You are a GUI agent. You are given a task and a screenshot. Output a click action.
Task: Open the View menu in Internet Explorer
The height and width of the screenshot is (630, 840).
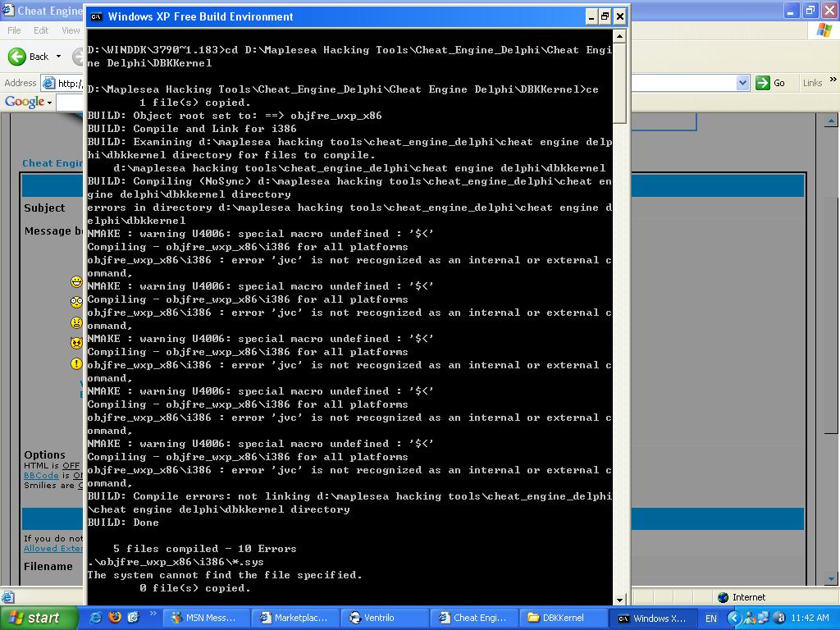click(71, 30)
